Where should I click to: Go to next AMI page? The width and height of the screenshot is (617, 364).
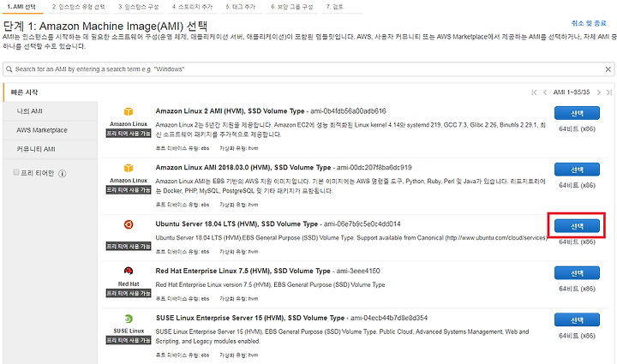[x=598, y=92]
